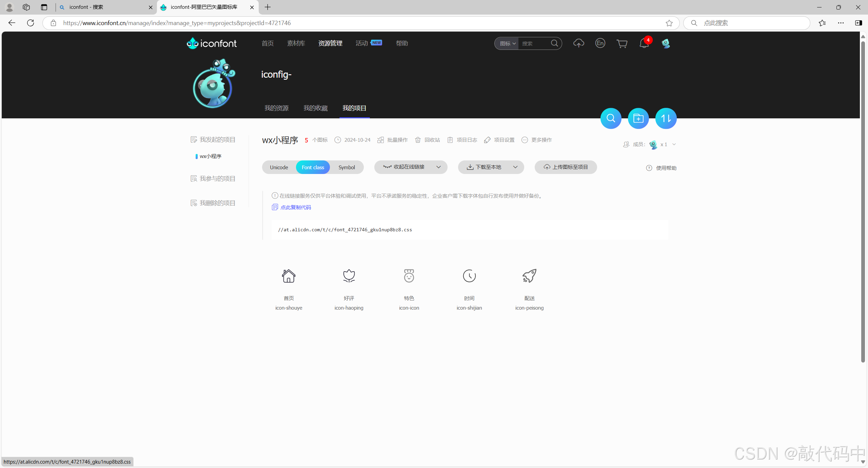Screen dimensions: 868x468
Task: Open the 下载至本地 dropdown arrow
Action: pos(515,167)
